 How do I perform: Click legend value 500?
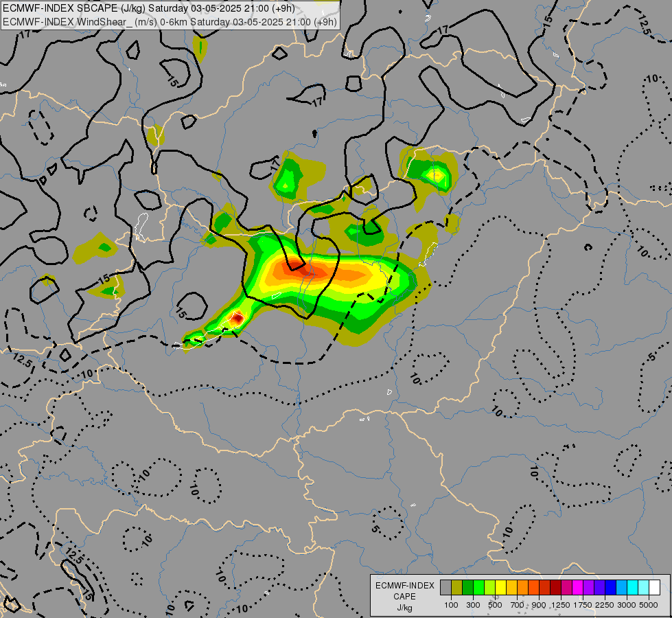click(495, 605)
